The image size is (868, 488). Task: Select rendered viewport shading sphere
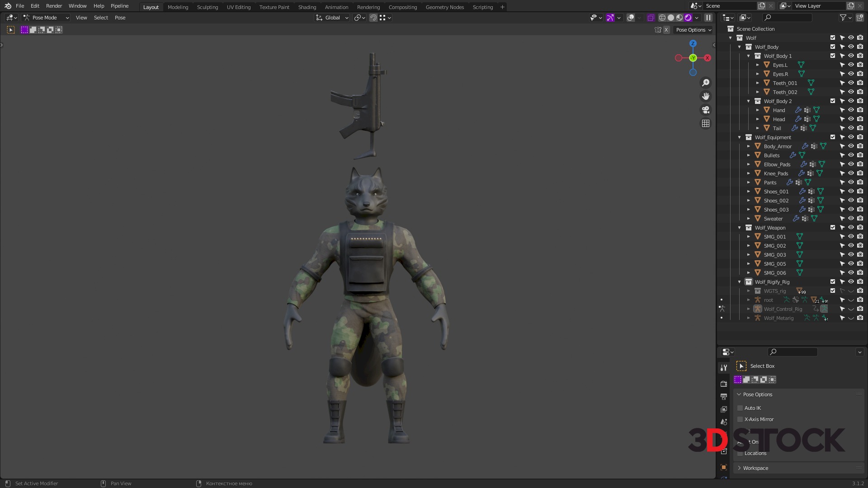pos(688,18)
